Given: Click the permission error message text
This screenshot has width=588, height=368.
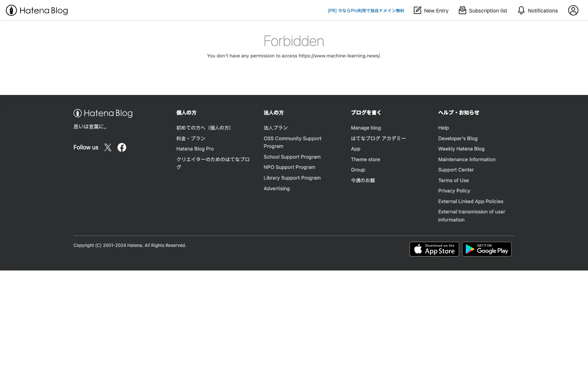Looking at the screenshot, I should pos(294,56).
